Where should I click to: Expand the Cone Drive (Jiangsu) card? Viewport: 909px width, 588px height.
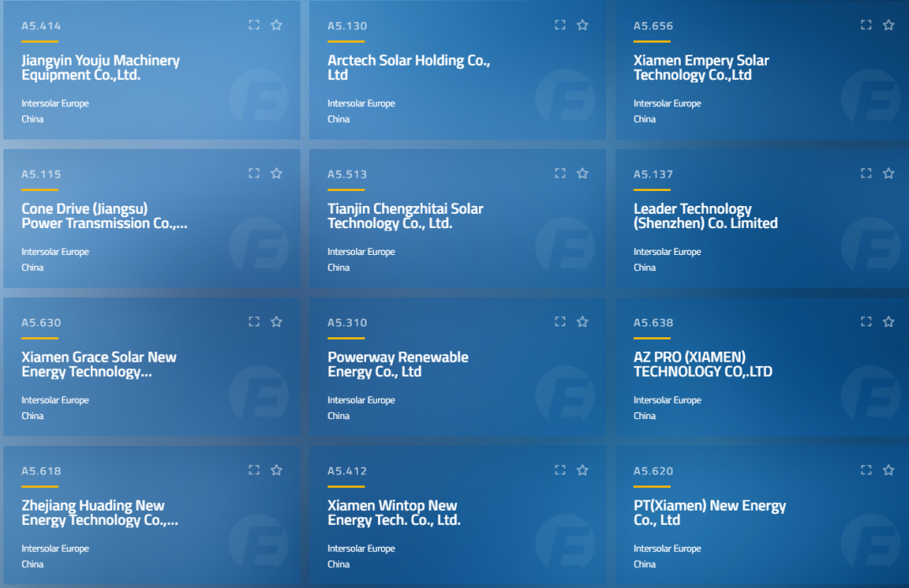click(254, 173)
